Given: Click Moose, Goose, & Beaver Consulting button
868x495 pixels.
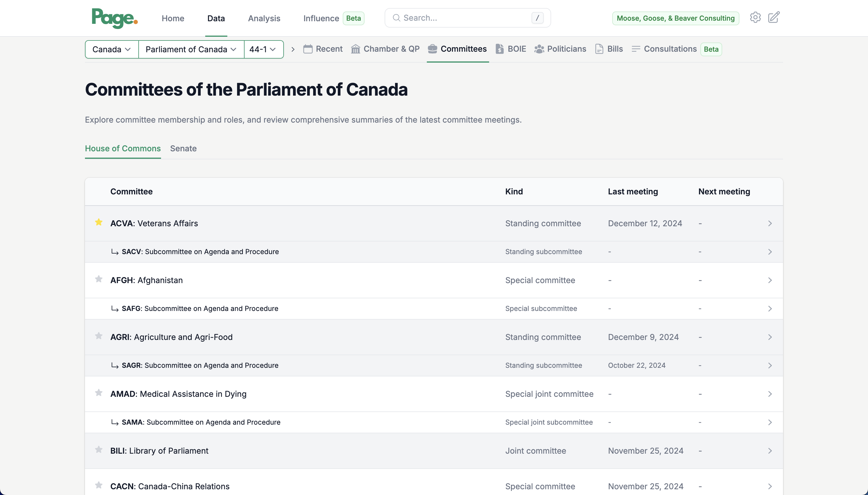Looking at the screenshot, I should (676, 18).
